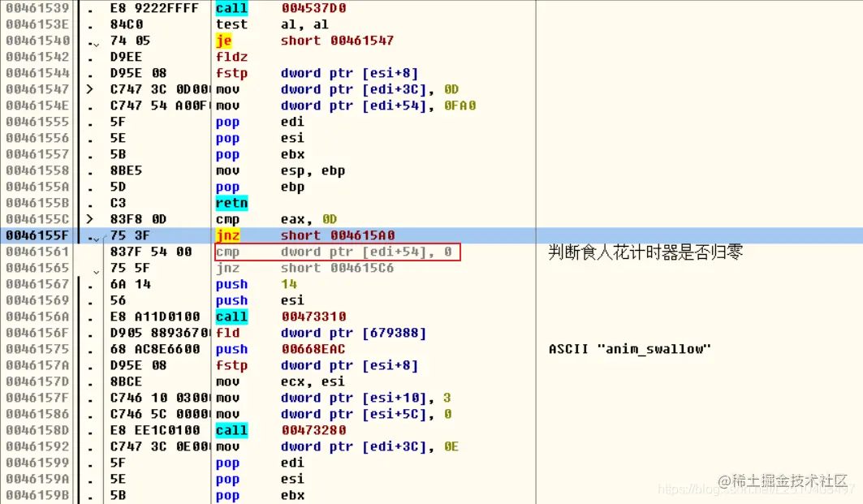
Task: Click hex bytes 84C0 at address 0046153E
Action: click(126, 24)
